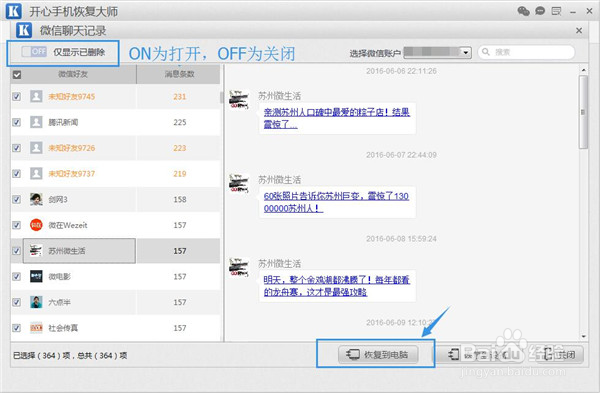Uncheck the 剑网3 checkbox
Screen dimensions: 600x393
click(x=16, y=199)
